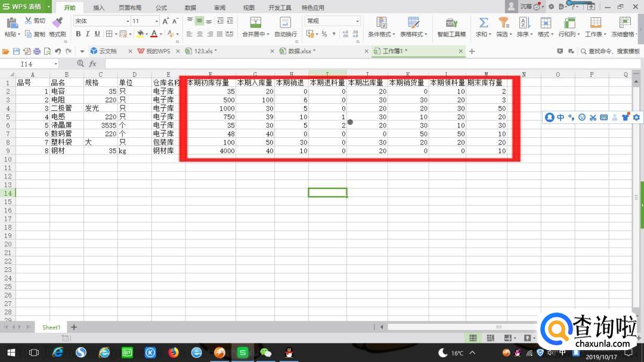Open the WPS 表格 application menu
Viewport: 644px width, 362px height.
point(26,7)
